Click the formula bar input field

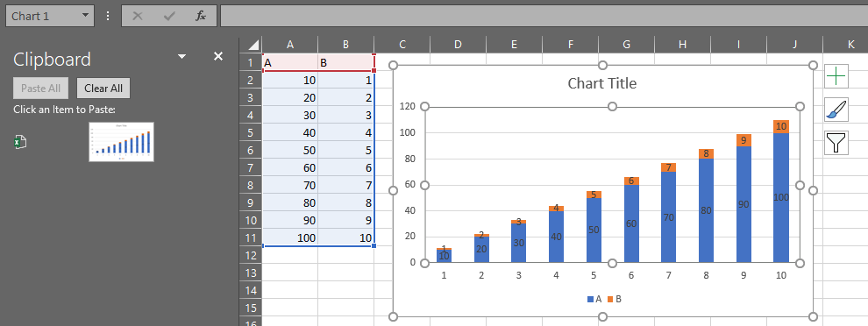(x=544, y=16)
